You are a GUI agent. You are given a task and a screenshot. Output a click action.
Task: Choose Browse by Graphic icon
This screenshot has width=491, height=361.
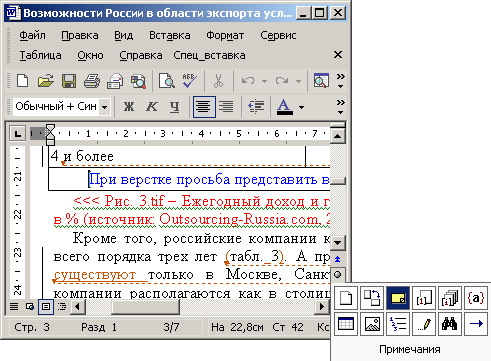[372, 324]
